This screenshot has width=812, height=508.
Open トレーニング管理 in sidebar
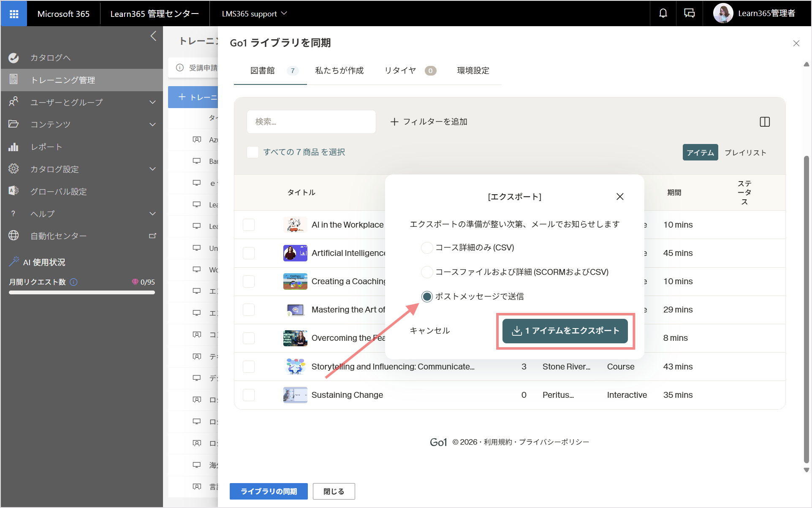[82, 80]
